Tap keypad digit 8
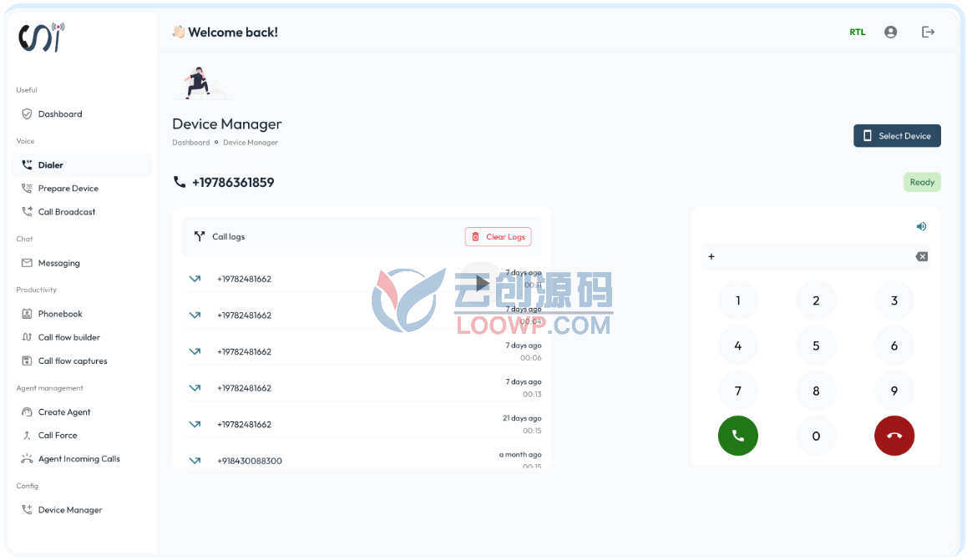 pyautogui.click(x=816, y=391)
